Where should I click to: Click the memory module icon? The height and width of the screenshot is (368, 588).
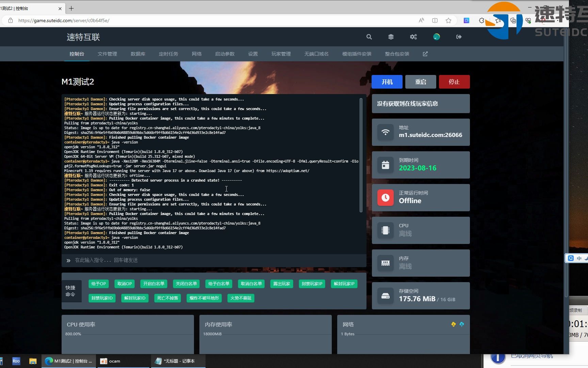tap(386, 263)
